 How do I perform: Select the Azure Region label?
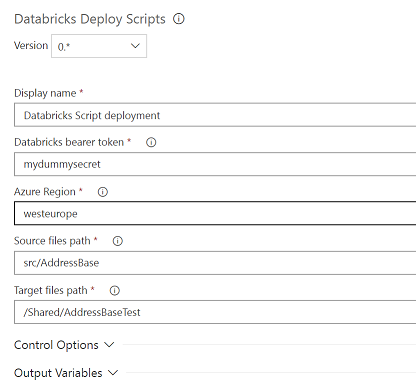pos(45,192)
